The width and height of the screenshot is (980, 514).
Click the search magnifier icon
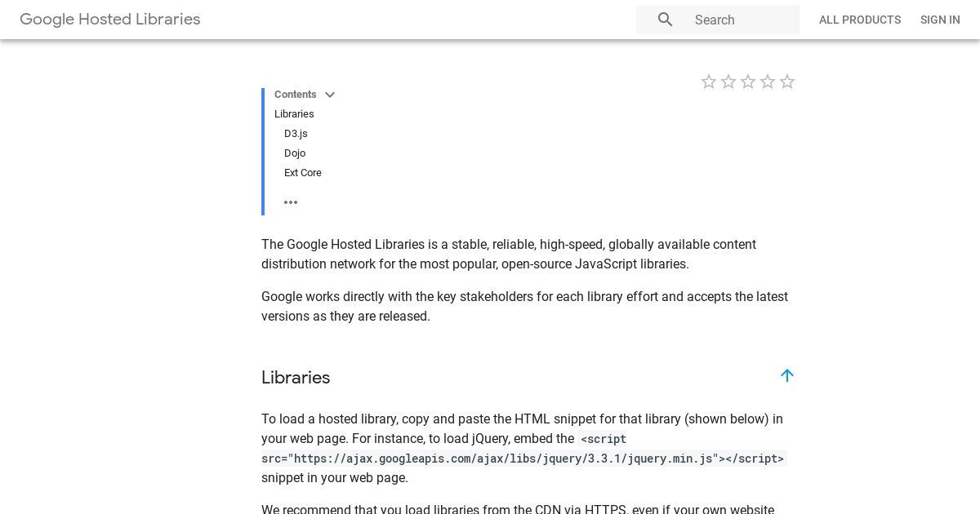click(666, 20)
